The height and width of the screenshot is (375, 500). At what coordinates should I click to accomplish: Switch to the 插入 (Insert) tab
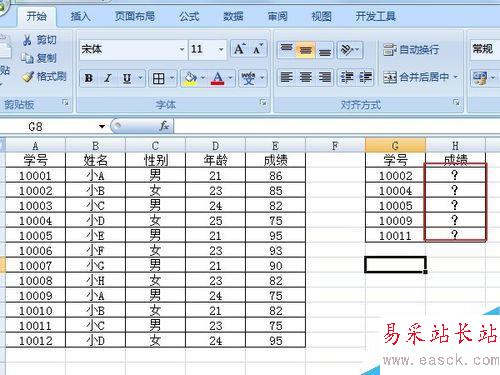pyautogui.click(x=80, y=16)
